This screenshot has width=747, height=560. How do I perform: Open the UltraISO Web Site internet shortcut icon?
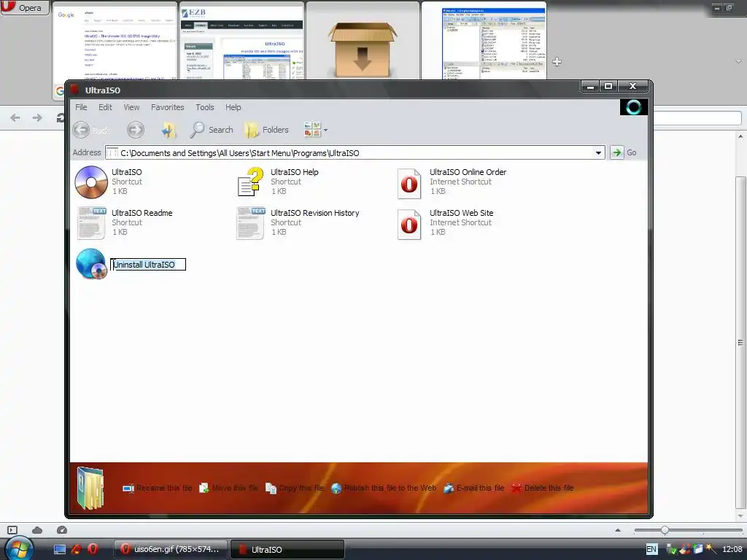click(409, 225)
